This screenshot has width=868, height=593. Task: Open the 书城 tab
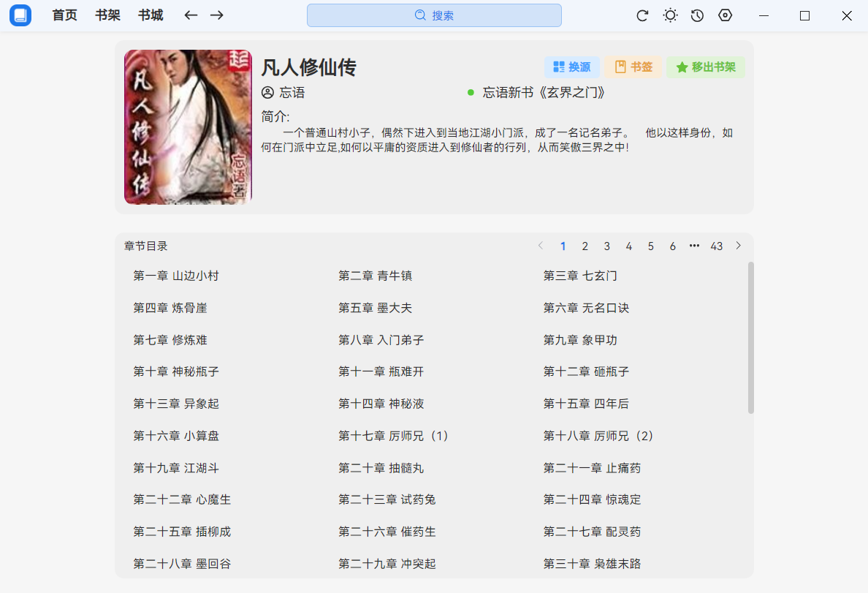tap(151, 15)
